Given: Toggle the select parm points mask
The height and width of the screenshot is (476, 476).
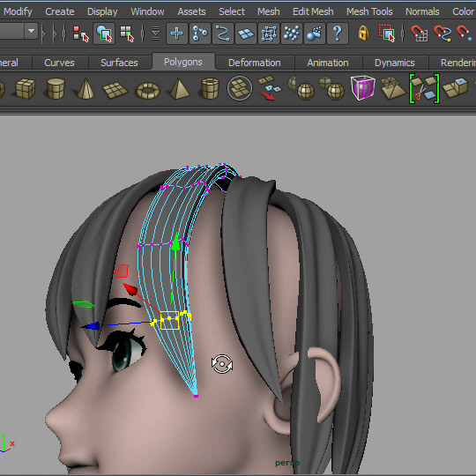Looking at the screenshot, I should (200, 33).
